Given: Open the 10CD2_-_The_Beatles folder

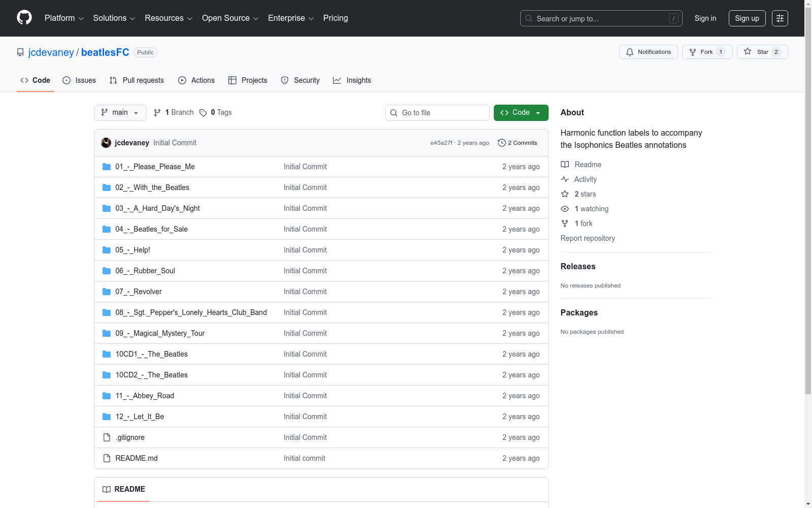Looking at the screenshot, I should click(151, 375).
